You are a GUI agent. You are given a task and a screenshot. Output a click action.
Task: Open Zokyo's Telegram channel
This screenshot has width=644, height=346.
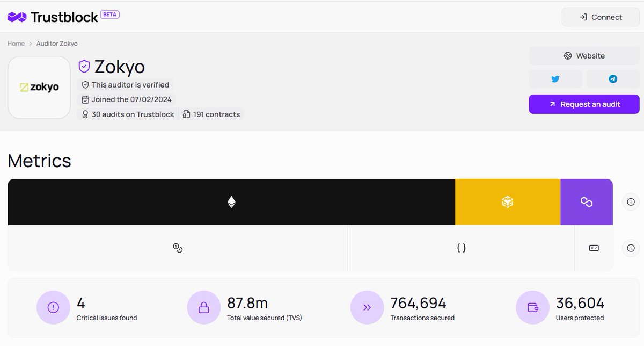(x=613, y=79)
